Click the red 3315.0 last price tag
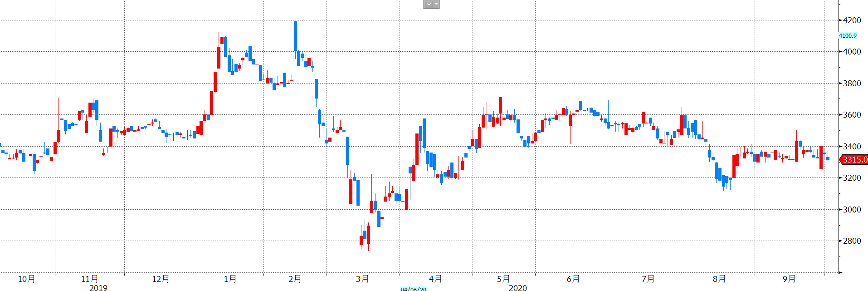The width and height of the screenshot is (868, 291). [x=854, y=159]
